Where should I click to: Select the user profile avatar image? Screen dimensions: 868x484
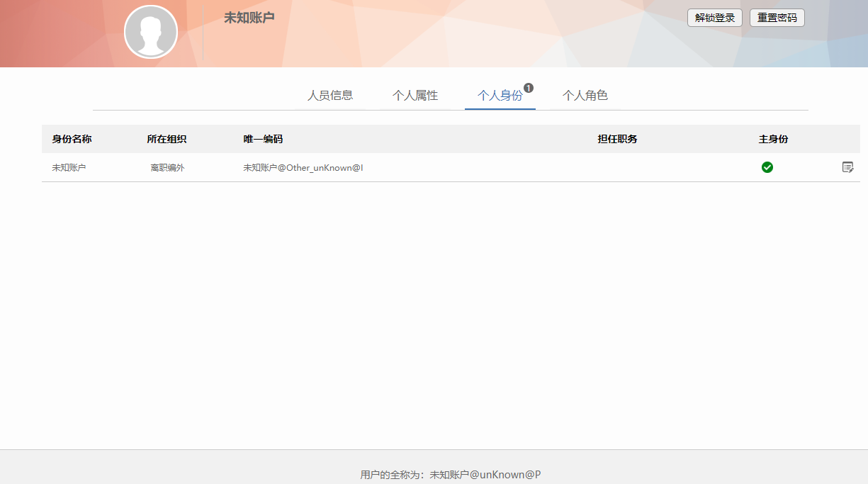click(151, 31)
